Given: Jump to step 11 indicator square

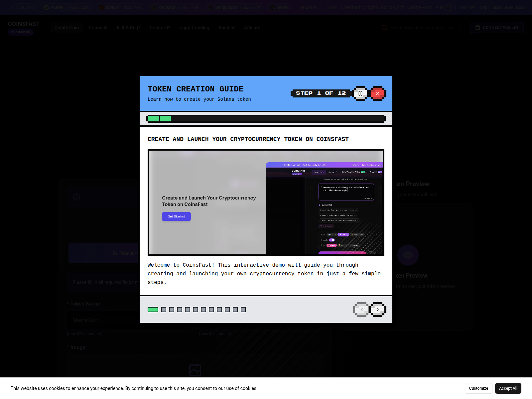Looking at the screenshot, I should (235, 310).
